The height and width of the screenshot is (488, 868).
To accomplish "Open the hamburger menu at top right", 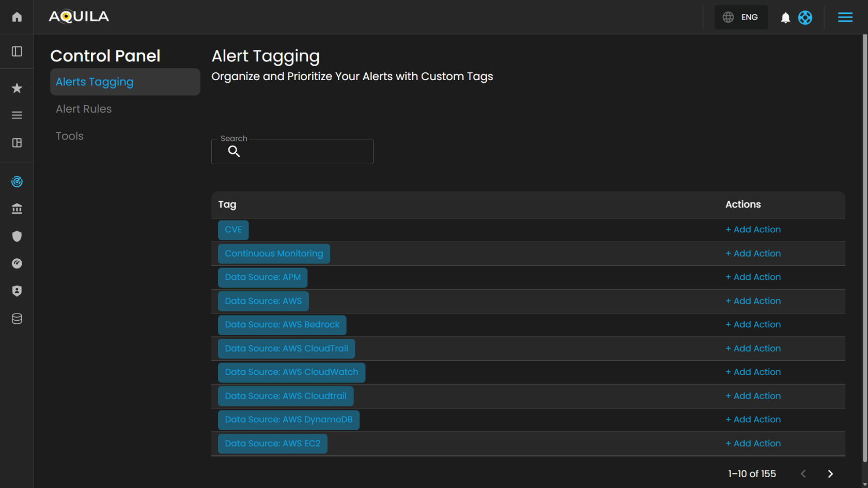I will 845,18.
